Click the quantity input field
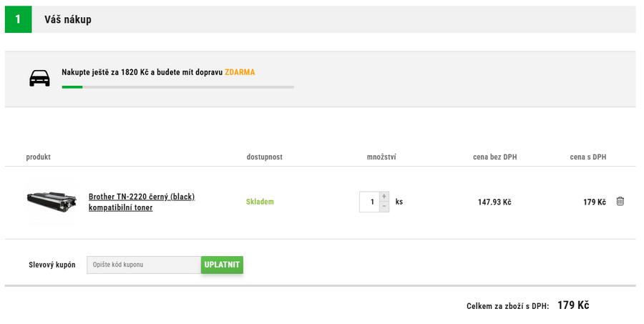This screenshot has height=324, width=644. 369,202
